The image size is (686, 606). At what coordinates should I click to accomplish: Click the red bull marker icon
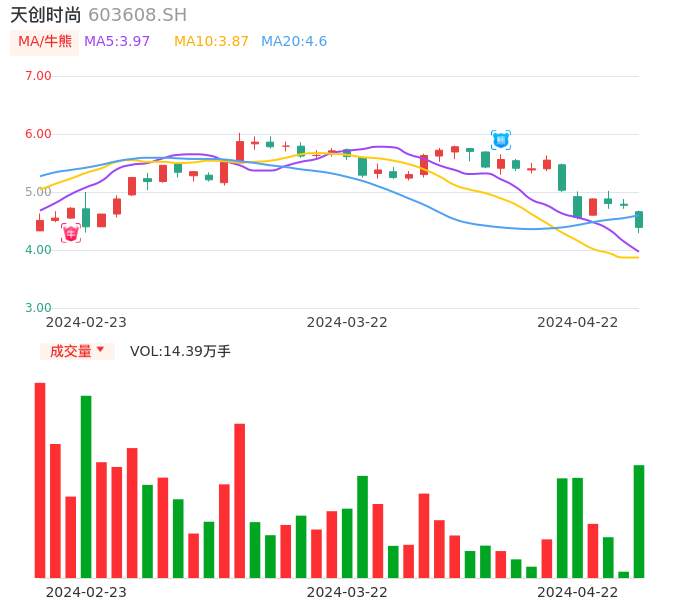[x=71, y=233]
